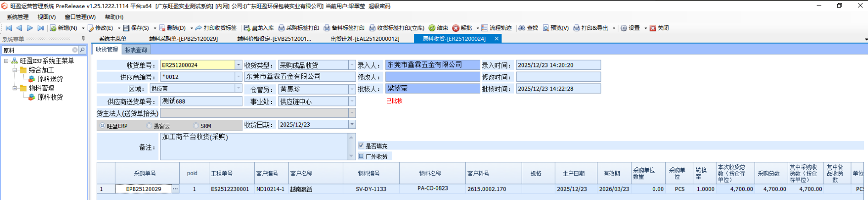Switch to 辅料价格设定 tab
Viewport: 868px width, 200px height.
(x=274, y=39)
